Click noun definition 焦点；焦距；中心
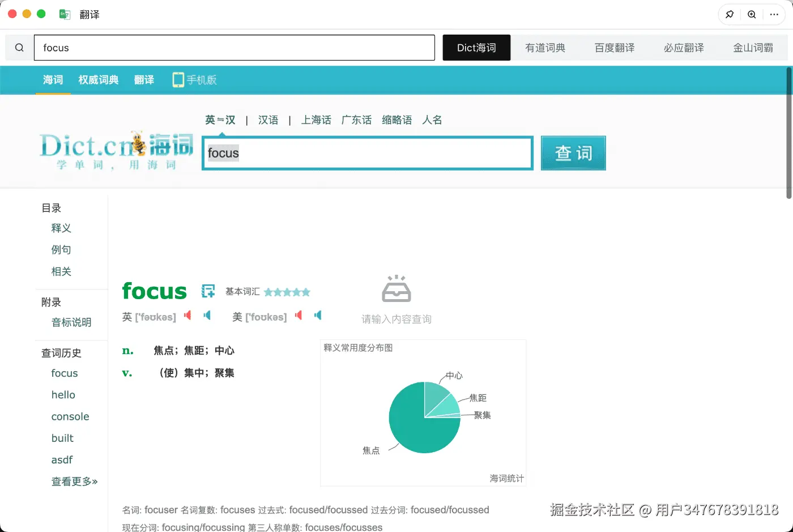The image size is (793, 532). click(194, 351)
